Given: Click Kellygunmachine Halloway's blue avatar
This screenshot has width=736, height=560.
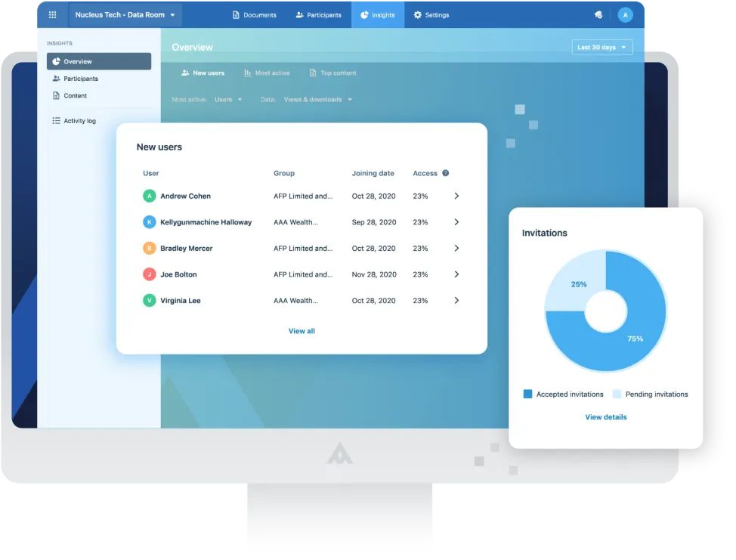Looking at the screenshot, I should click(150, 222).
